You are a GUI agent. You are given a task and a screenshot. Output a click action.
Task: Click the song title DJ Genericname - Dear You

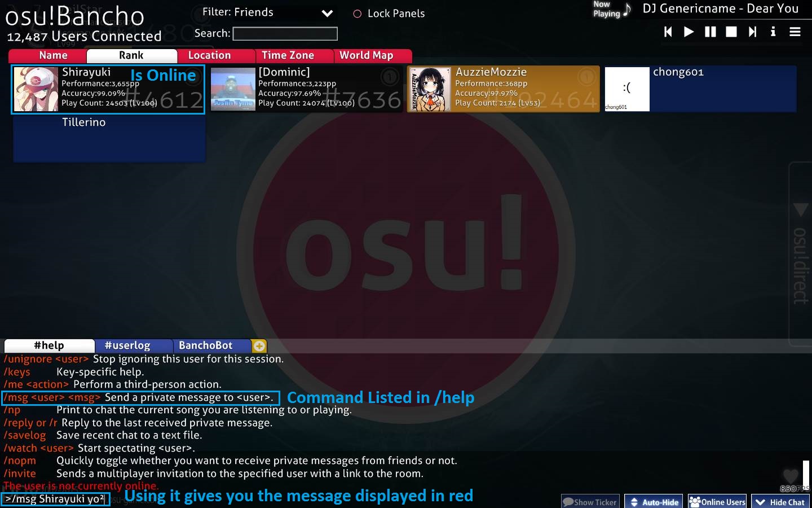click(x=721, y=8)
